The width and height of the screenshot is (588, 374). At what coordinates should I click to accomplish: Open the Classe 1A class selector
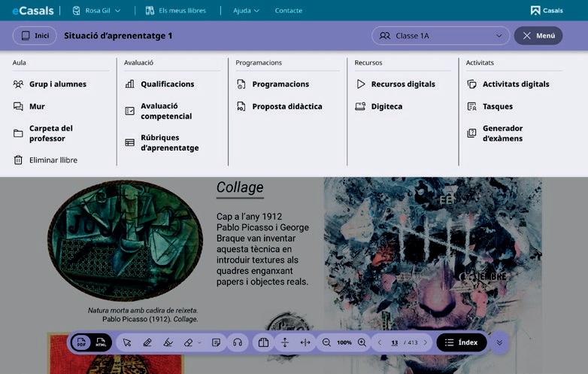click(x=441, y=35)
